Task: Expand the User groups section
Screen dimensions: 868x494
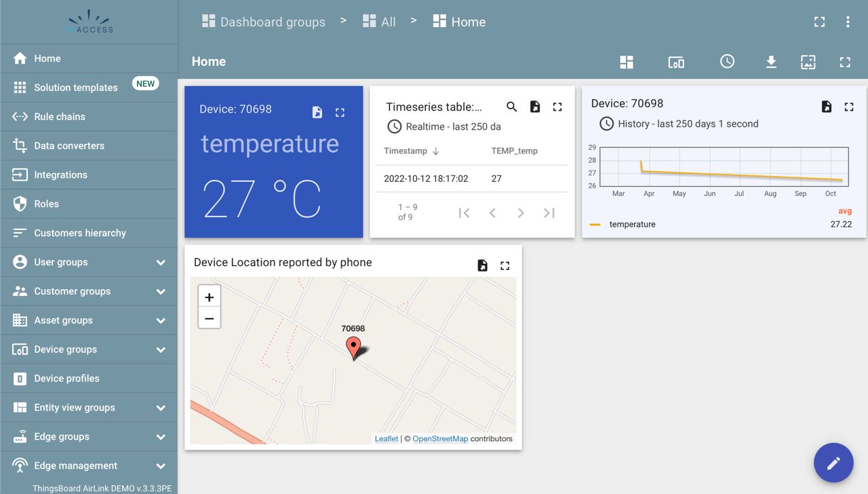Action: [89, 262]
